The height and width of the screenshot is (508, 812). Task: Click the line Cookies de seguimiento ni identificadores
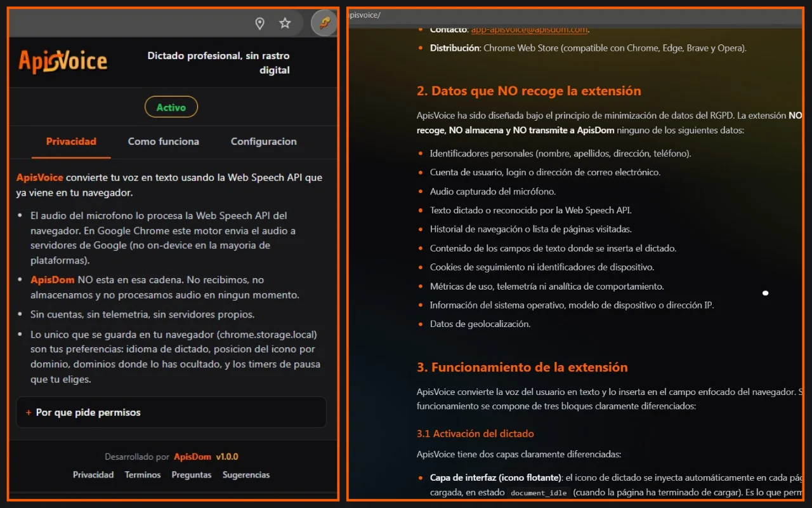542,267
